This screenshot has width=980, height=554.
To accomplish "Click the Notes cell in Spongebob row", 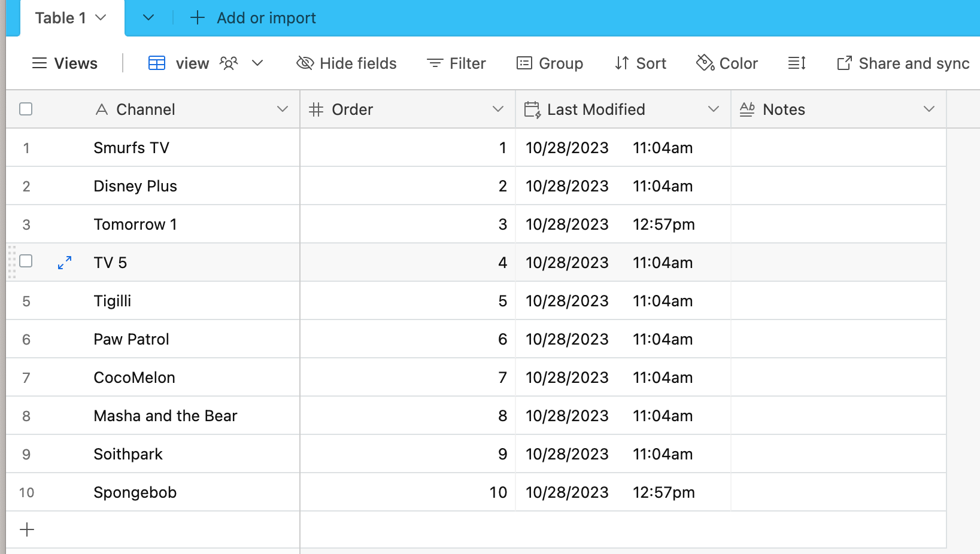I will 839,492.
